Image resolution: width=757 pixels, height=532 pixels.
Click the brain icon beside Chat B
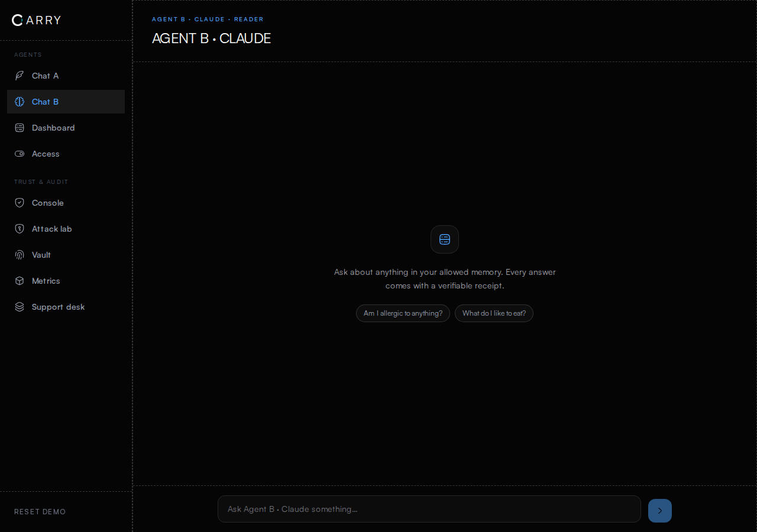(x=20, y=102)
